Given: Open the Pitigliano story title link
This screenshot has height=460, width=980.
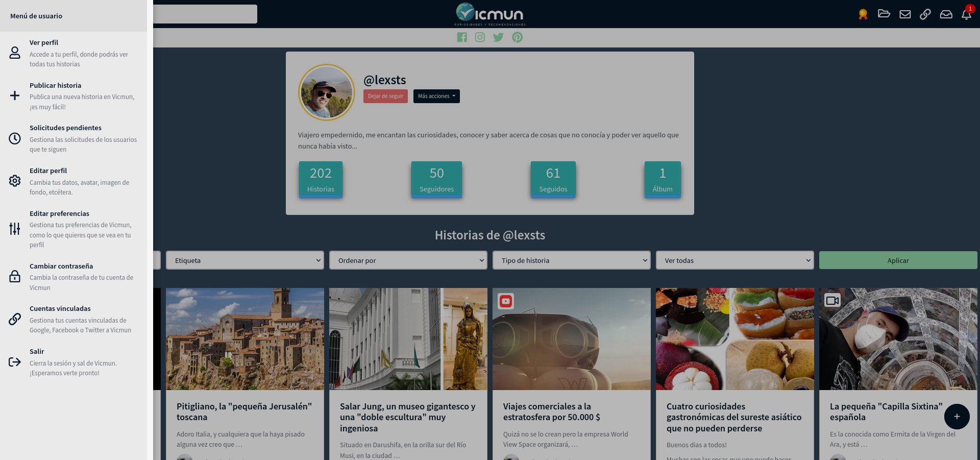Looking at the screenshot, I should pyautogui.click(x=244, y=411).
